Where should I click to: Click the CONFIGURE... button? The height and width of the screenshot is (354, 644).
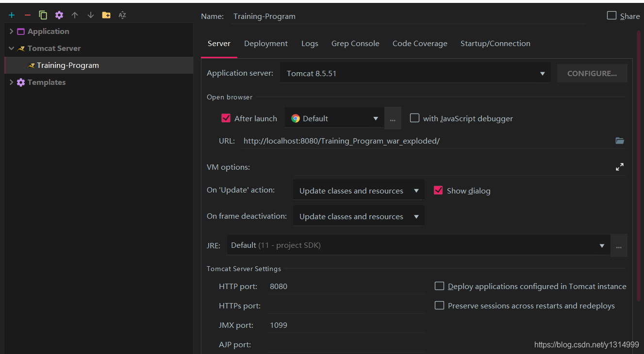pyautogui.click(x=592, y=73)
